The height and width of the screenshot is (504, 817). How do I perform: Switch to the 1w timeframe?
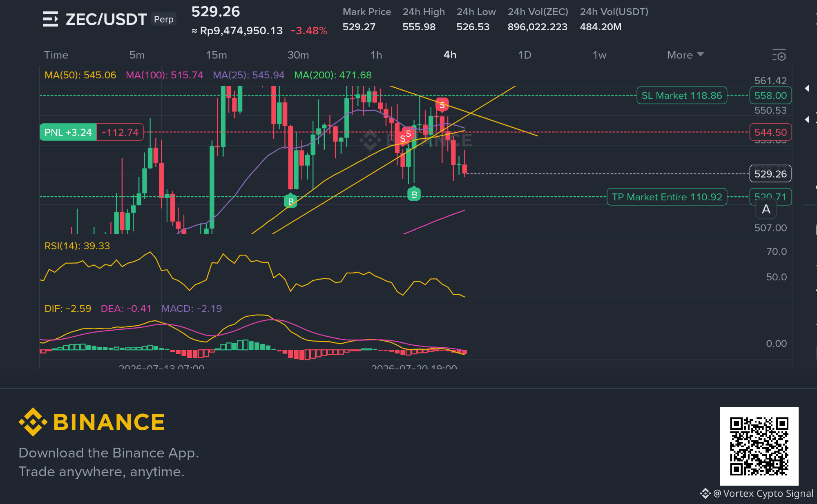(599, 55)
